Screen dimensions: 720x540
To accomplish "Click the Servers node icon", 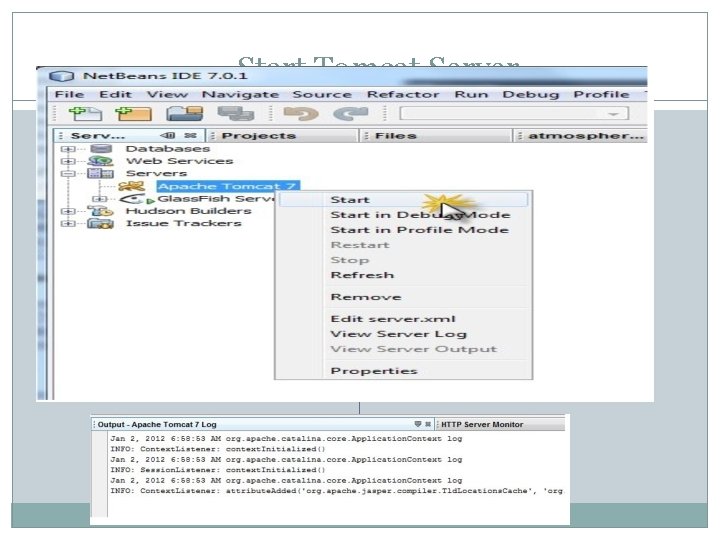I will coord(101,174).
